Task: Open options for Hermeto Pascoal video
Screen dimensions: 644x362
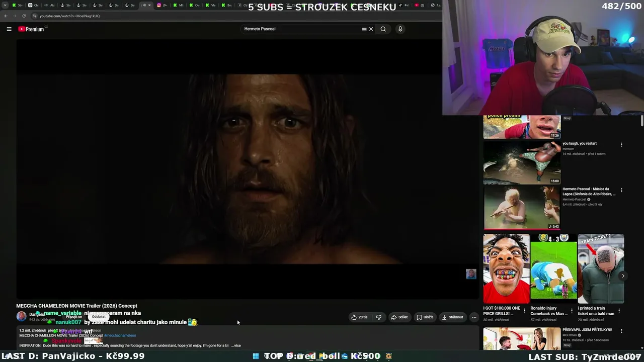Action: (621, 191)
